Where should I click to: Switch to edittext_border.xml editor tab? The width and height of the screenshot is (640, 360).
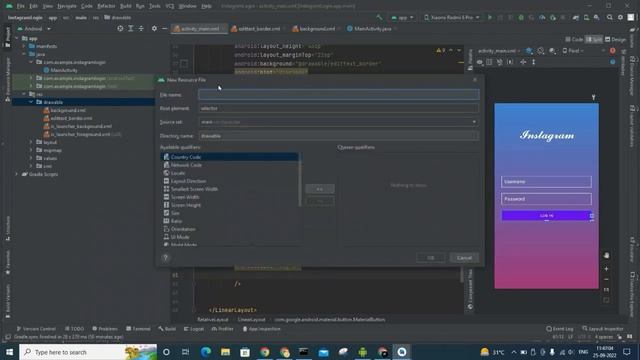click(x=258, y=29)
